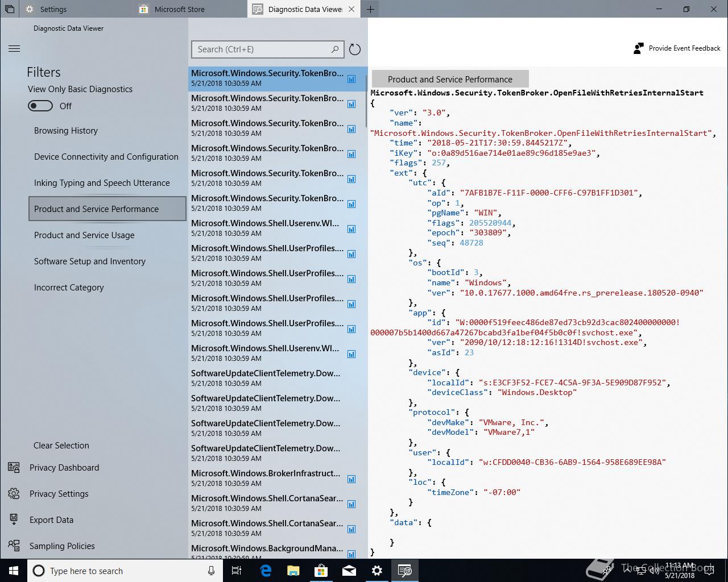The width and height of the screenshot is (728, 582).
Task: Open File Explorer from taskbar
Action: 293,571
